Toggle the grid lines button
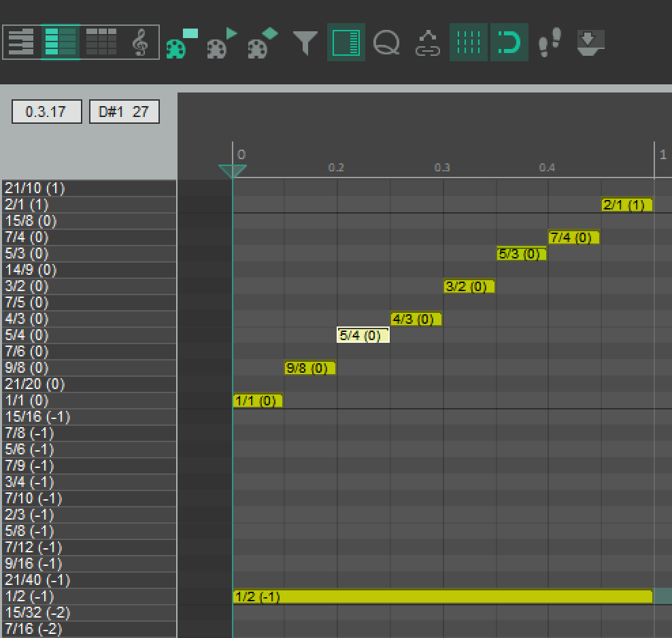Viewport: 672px width, 638px height. (x=468, y=43)
